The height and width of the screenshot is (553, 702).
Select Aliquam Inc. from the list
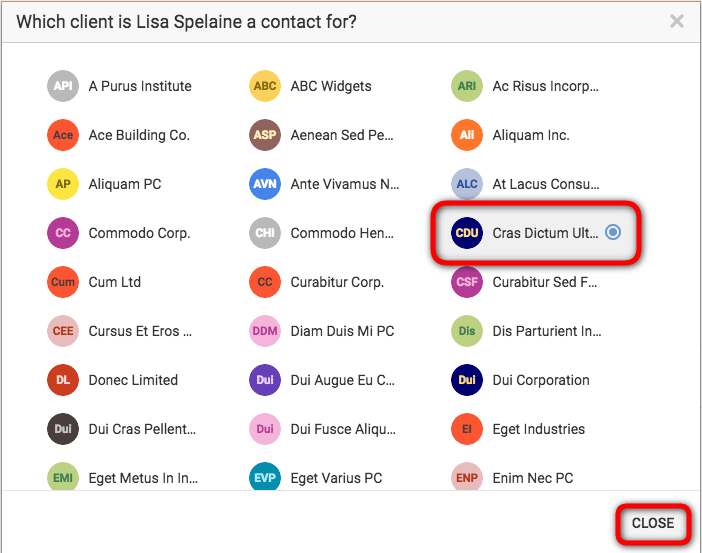point(531,135)
